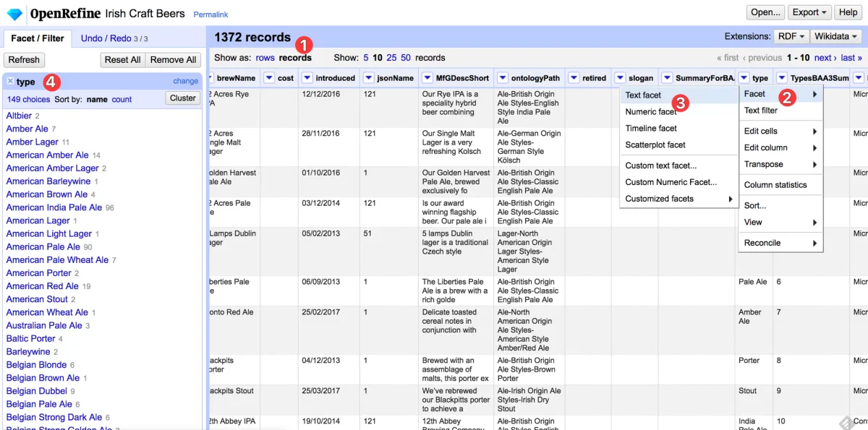Viewport: 868px width, 430px height.
Task: Select the Facet menu item
Action: pyautogui.click(x=780, y=94)
